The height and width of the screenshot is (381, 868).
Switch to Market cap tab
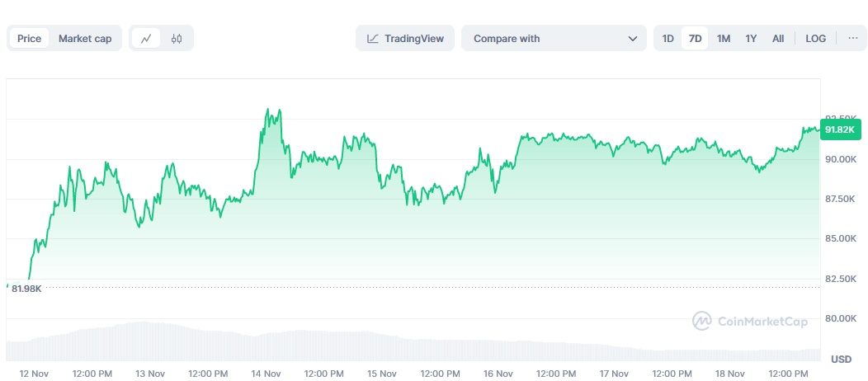click(85, 39)
